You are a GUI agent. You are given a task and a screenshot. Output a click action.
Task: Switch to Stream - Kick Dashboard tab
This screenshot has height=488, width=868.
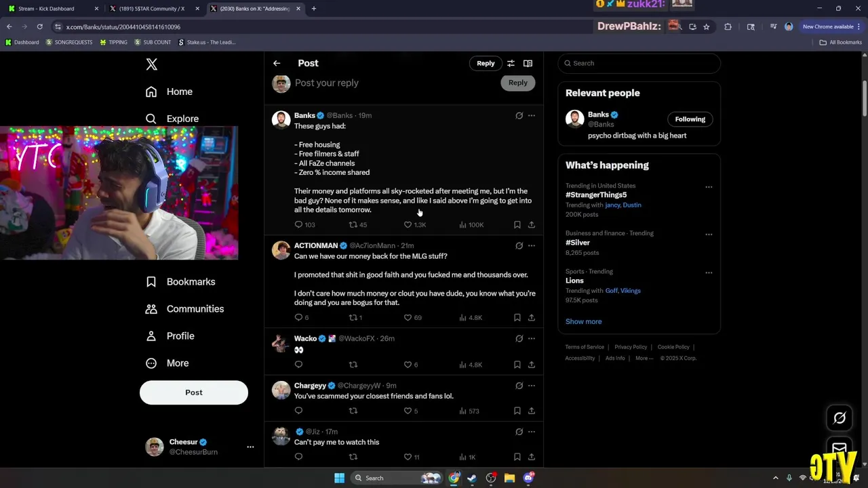[52, 9]
